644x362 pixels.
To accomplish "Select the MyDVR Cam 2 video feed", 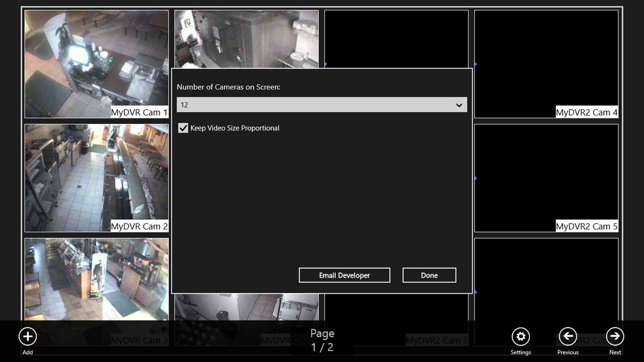I will 97,178.
